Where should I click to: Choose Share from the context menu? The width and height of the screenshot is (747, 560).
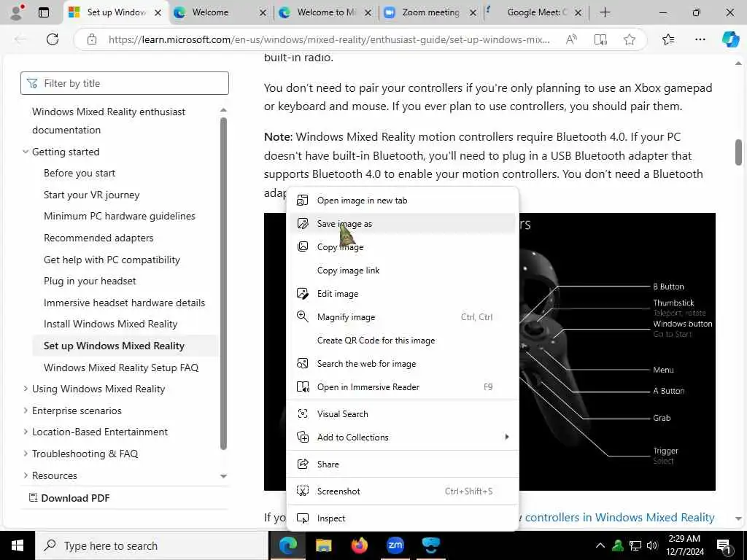click(403, 464)
